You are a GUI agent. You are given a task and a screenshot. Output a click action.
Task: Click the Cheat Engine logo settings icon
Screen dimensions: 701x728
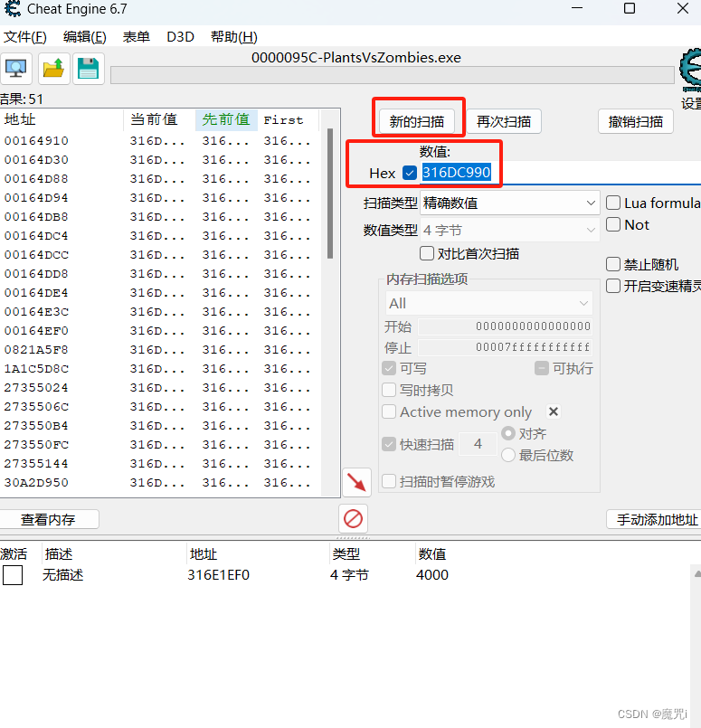click(690, 71)
